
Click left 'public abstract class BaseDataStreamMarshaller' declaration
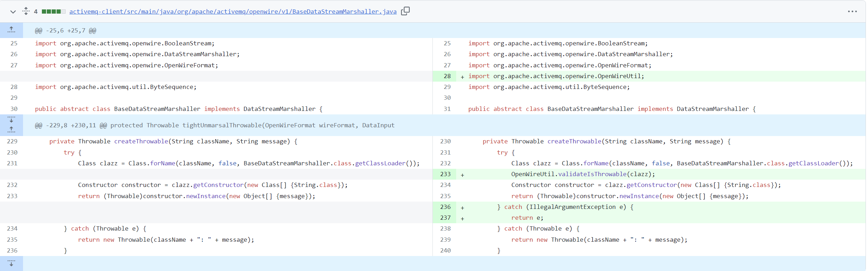click(178, 109)
